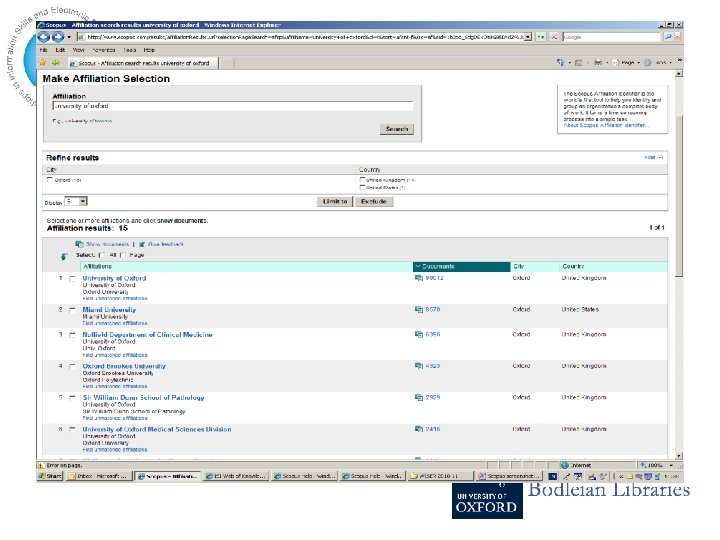Open document icon for Medical Sciences Division
The height and width of the screenshot is (540, 720).
point(419,429)
